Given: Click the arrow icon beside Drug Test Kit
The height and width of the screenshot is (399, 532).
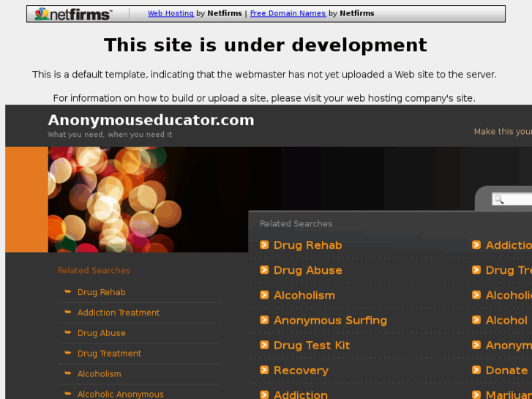Looking at the screenshot, I should 264,345.
